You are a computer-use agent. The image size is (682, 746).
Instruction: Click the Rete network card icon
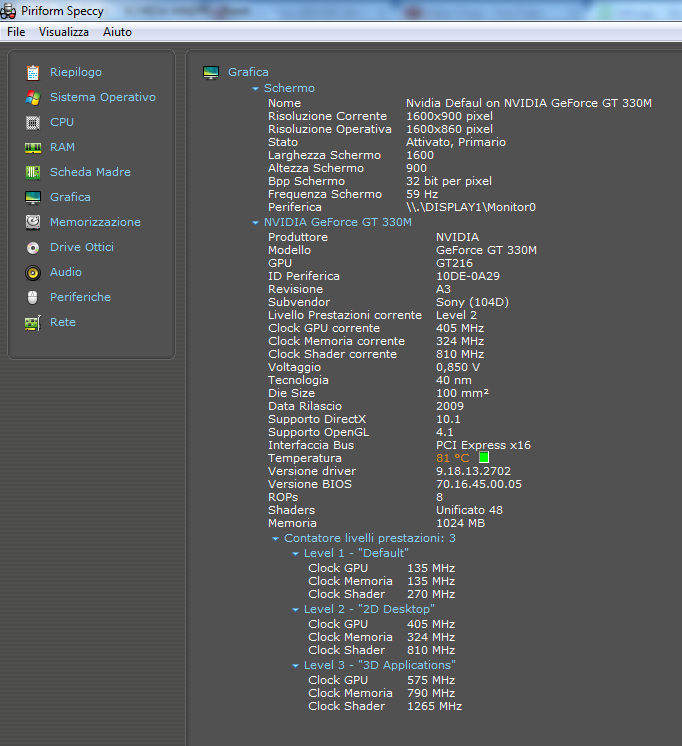pos(33,323)
